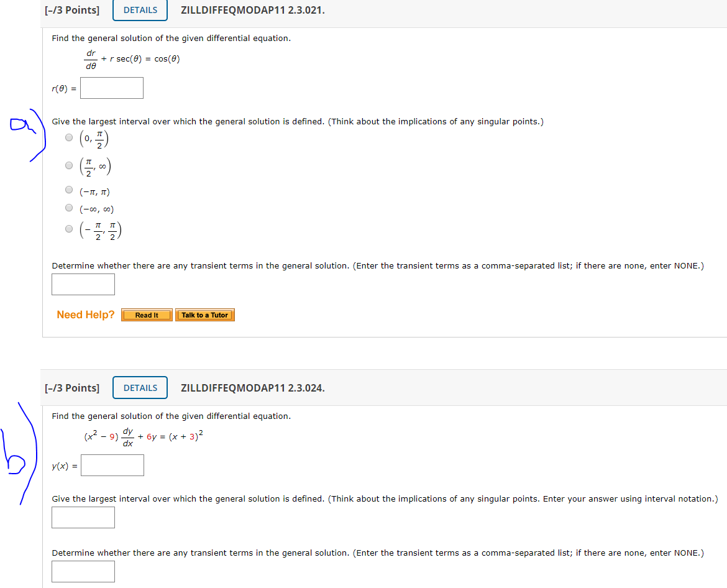The width and height of the screenshot is (727, 588).
Task: Click the transient terms box for problem 2.3.024
Action: (x=83, y=571)
